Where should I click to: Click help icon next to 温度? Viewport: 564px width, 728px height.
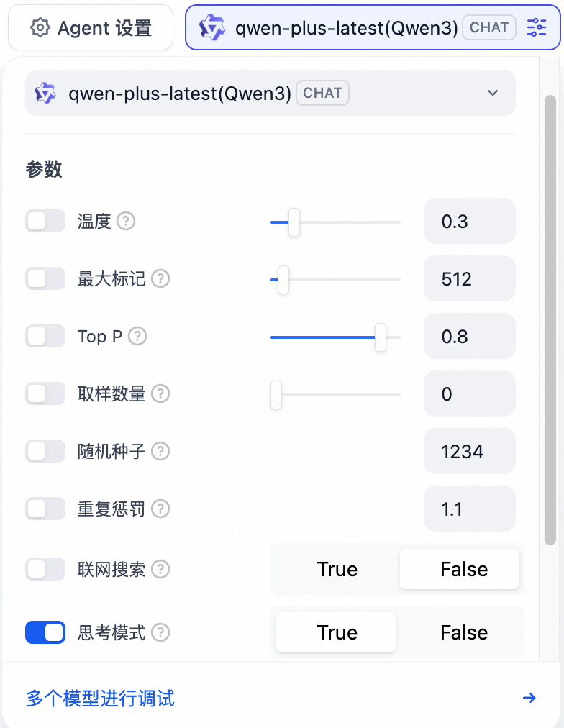tap(126, 222)
